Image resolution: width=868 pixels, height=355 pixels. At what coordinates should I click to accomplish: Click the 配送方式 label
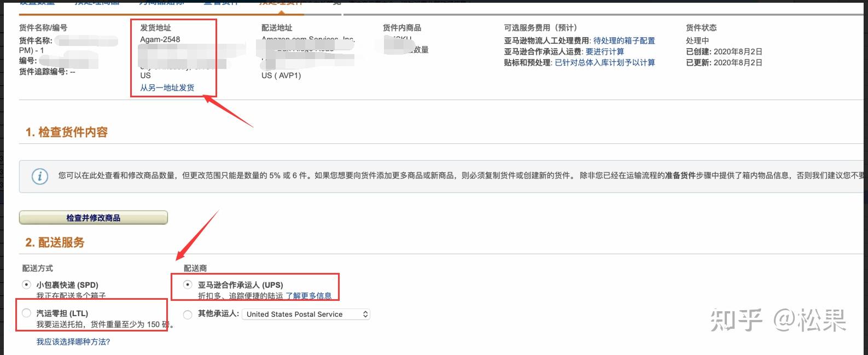pyautogui.click(x=38, y=268)
